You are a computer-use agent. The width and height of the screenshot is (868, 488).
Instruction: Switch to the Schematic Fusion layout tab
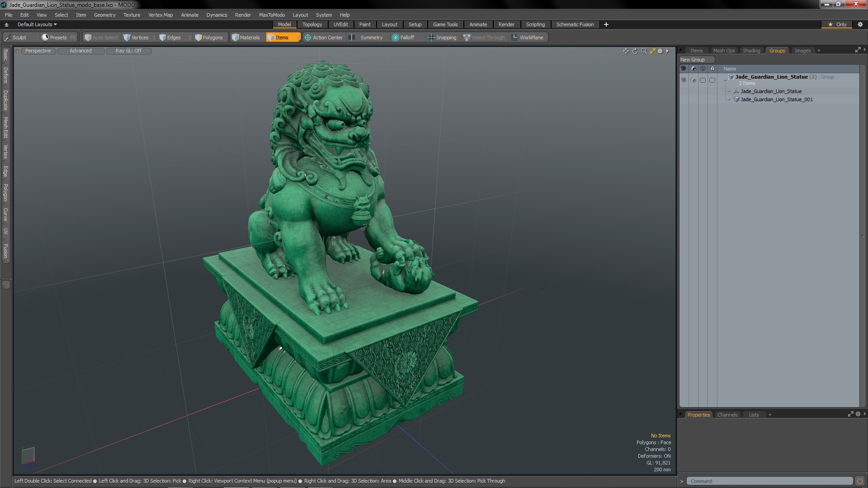[575, 24]
